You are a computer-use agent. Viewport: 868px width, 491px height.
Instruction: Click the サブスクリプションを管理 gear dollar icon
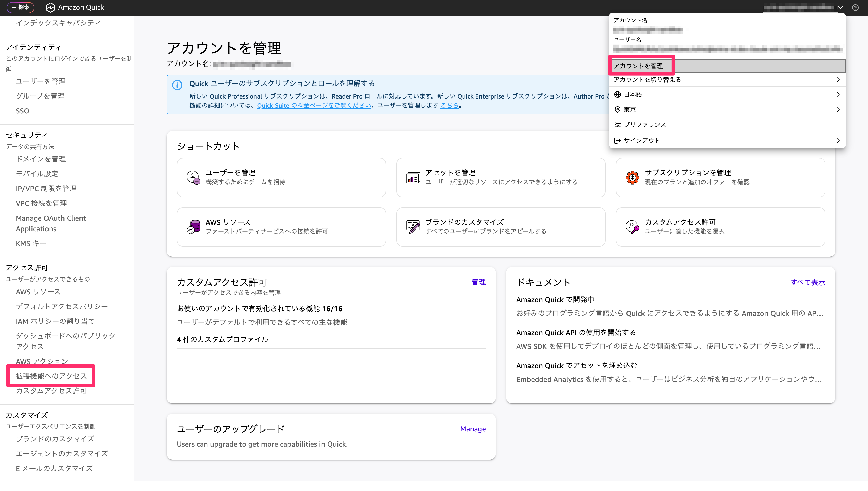click(632, 177)
